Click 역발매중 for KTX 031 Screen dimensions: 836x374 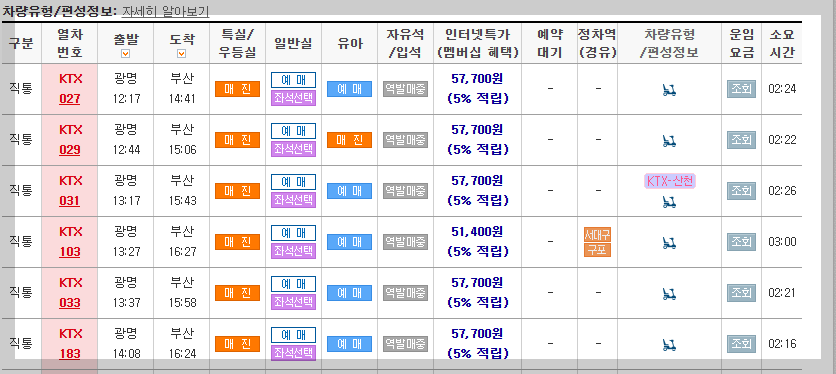coord(405,191)
